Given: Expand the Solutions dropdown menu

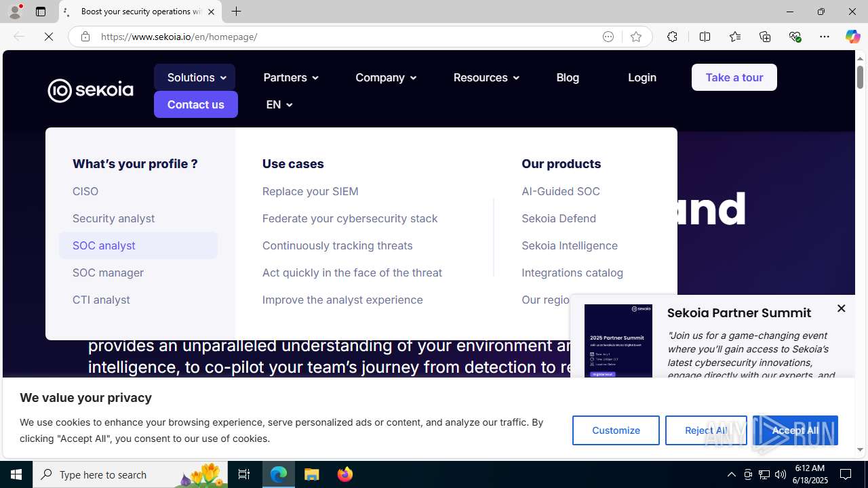Looking at the screenshot, I should click(195, 77).
